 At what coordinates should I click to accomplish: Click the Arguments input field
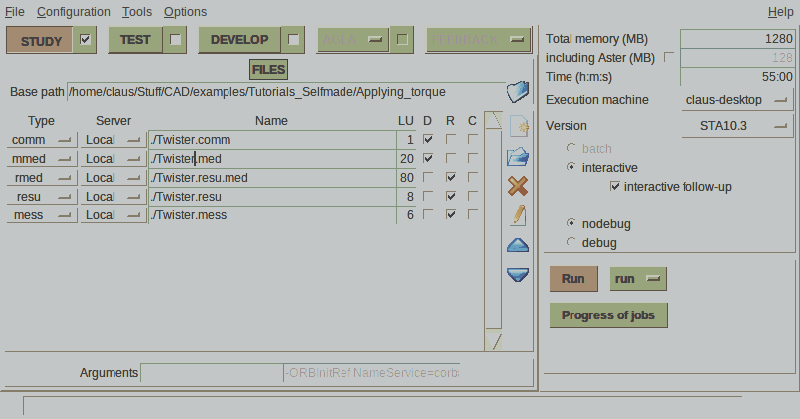(x=212, y=373)
